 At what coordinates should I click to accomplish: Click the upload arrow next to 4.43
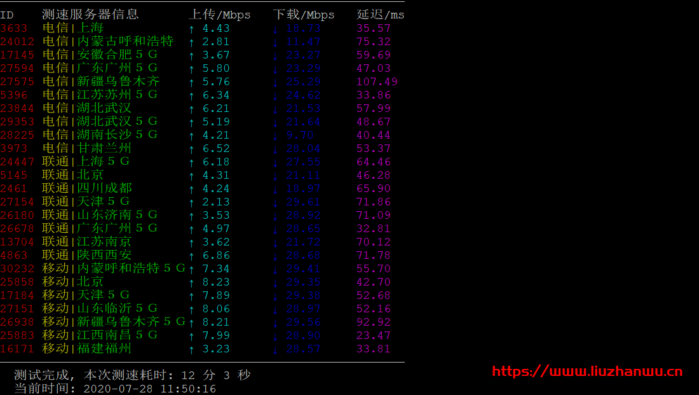tap(191, 29)
